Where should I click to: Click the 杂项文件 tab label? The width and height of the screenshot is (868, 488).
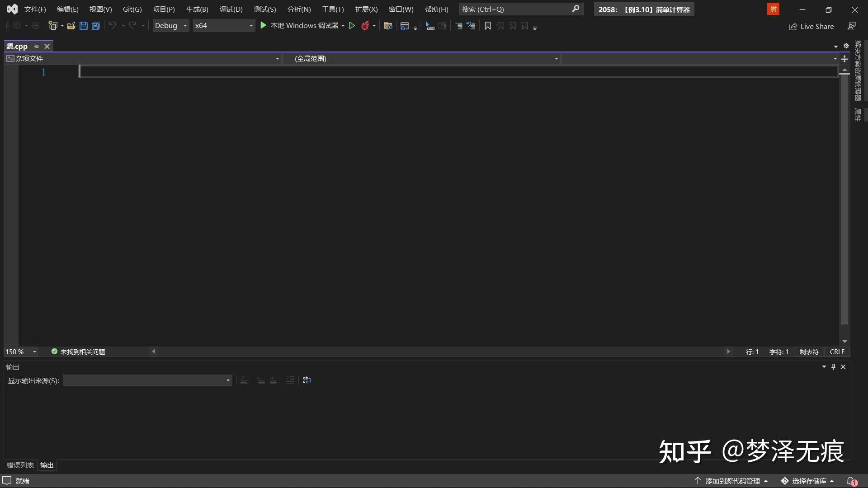pos(28,58)
